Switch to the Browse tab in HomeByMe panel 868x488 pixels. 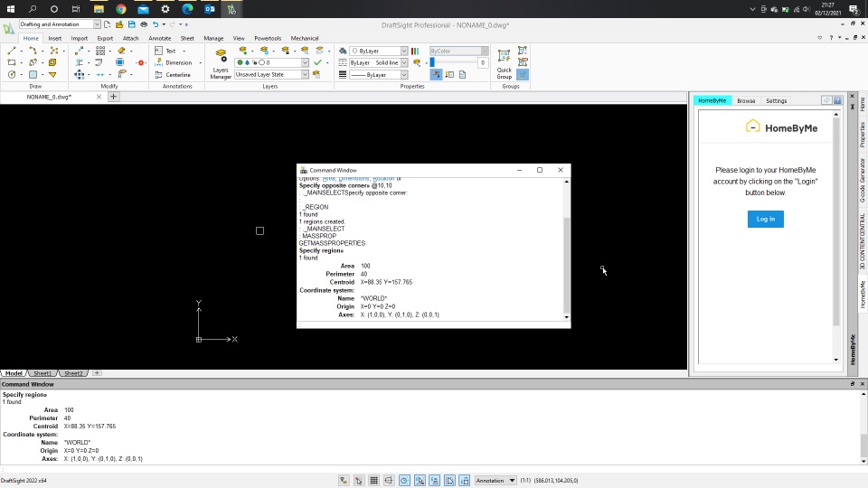click(x=746, y=100)
